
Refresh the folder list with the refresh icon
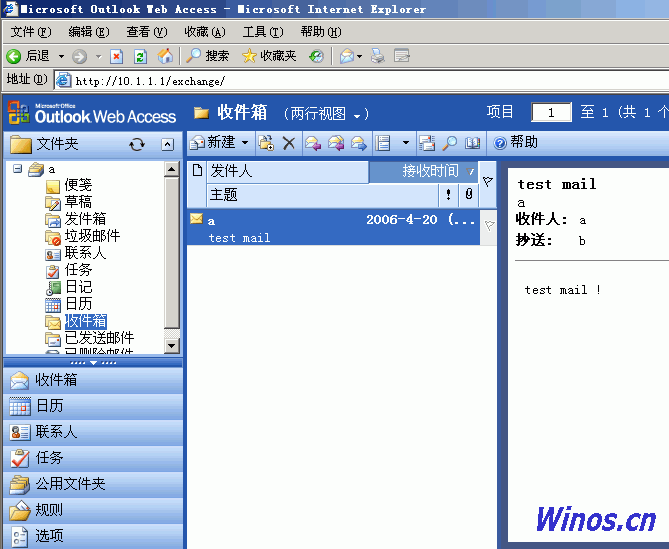click(x=137, y=145)
